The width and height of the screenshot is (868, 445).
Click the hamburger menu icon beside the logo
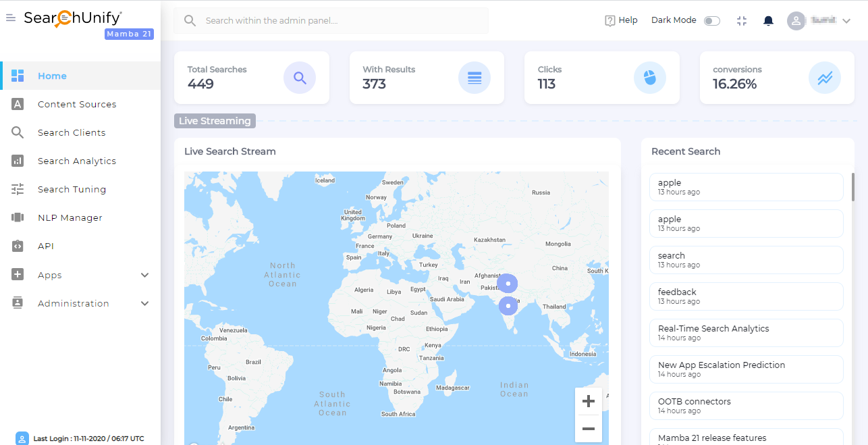[x=10, y=18]
